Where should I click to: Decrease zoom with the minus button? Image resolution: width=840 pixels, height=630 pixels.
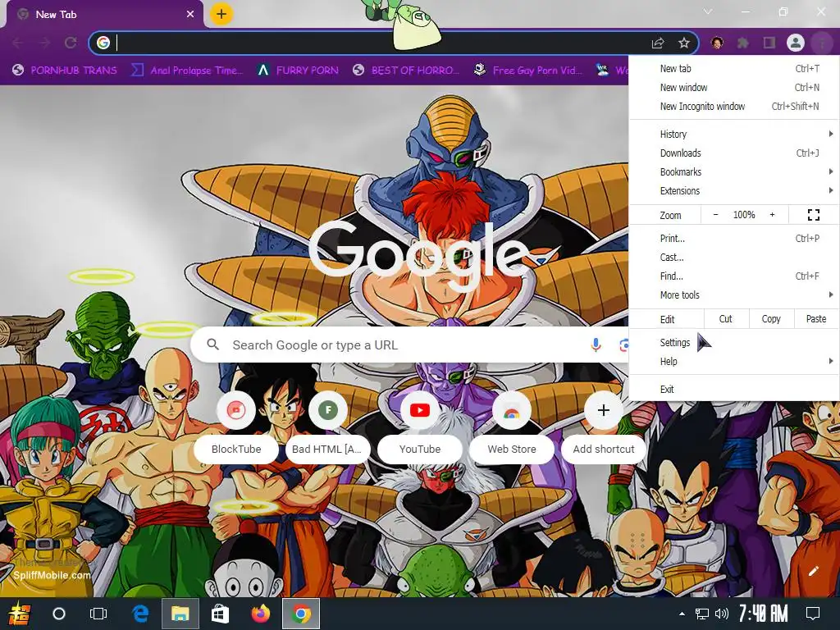pos(715,215)
